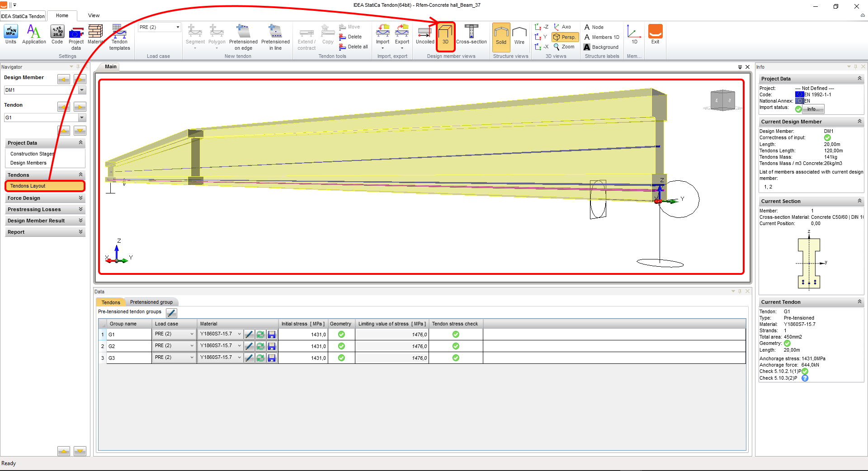Click the edit pencil for Pre-tensioned tendon groups
Image resolution: width=868 pixels, height=471 pixels.
point(171,313)
